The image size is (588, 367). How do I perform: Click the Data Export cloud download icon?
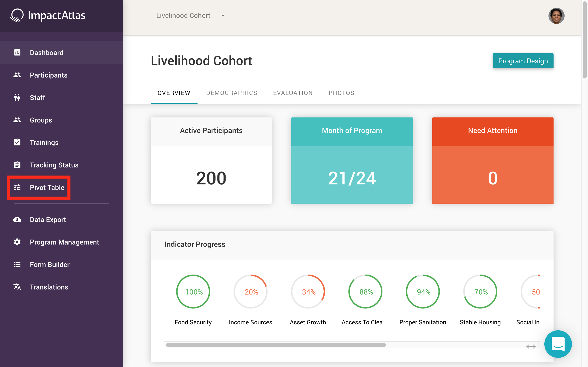click(x=17, y=220)
